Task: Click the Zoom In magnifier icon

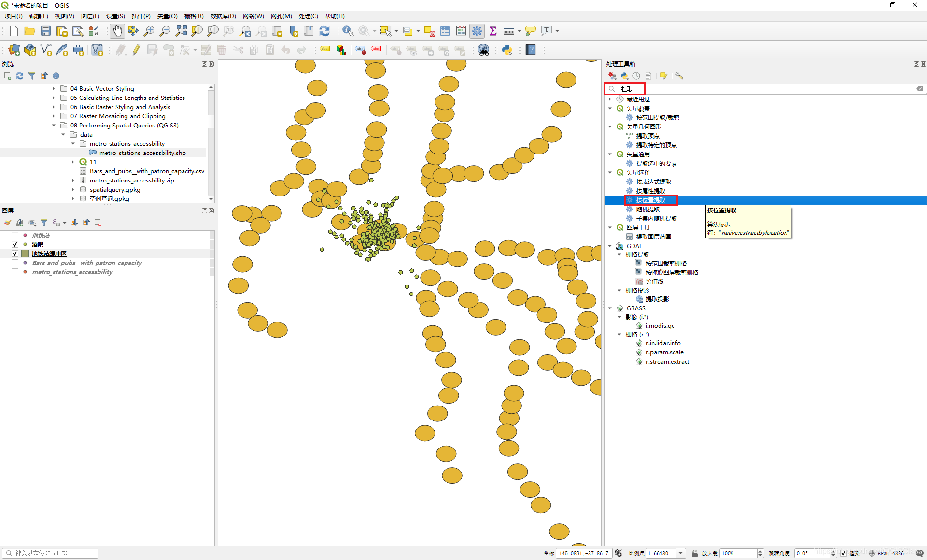Action: click(x=149, y=31)
